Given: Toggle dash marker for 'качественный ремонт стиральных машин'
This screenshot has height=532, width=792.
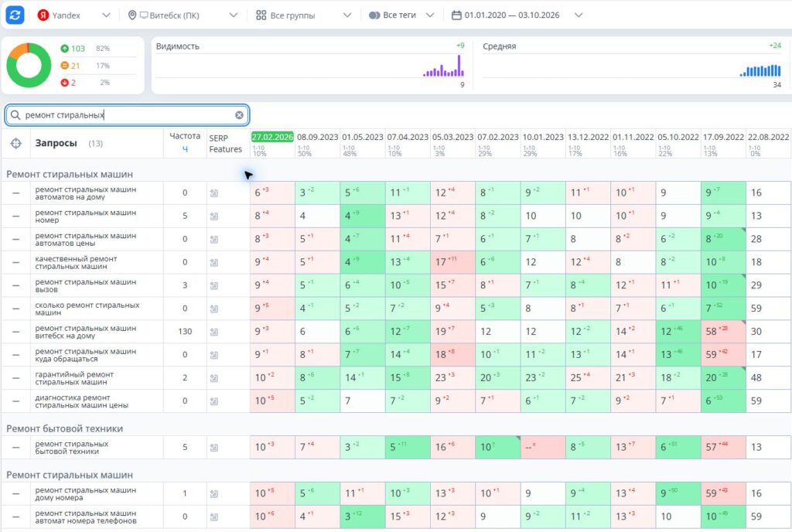Looking at the screenshot, I should coord(16,262).
